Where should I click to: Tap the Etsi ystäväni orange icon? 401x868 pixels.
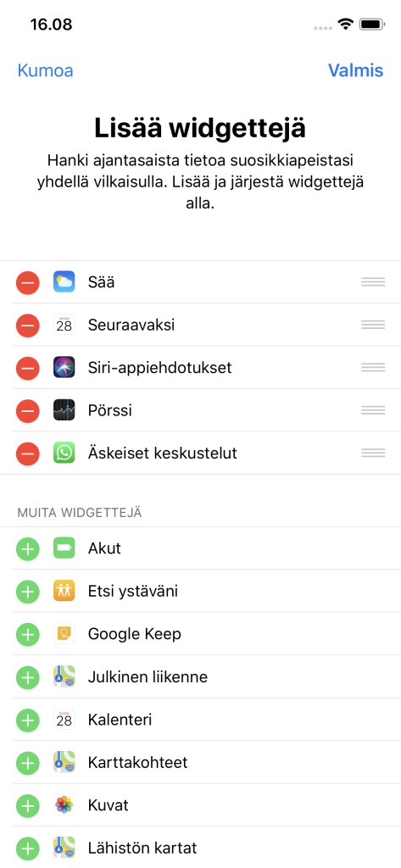(x=64, y=591)
